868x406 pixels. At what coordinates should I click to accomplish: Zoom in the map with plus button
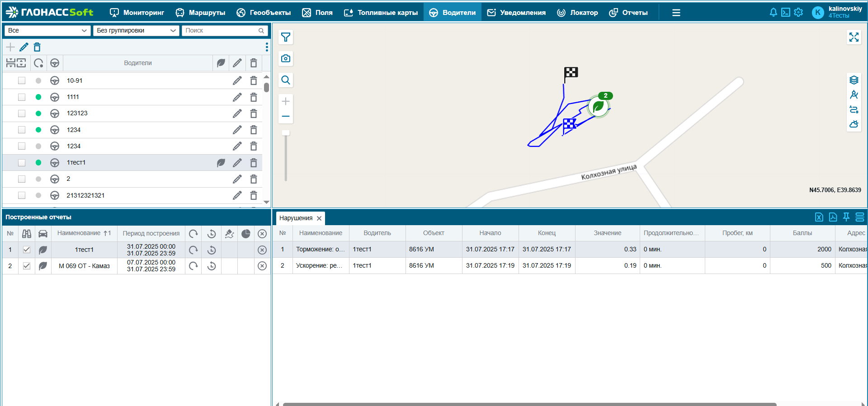[286, 101]
